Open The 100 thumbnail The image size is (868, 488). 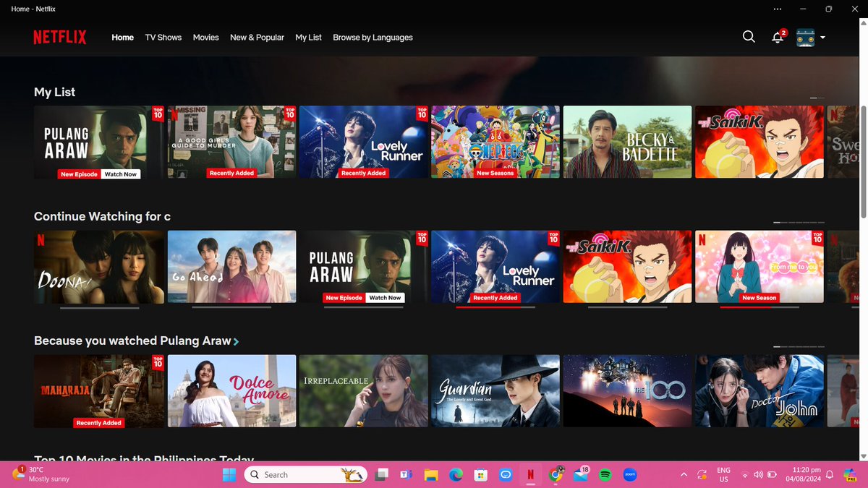click(x=628, y=391)
